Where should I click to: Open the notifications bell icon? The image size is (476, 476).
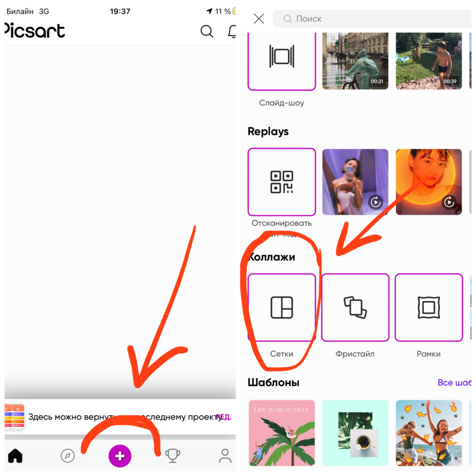point(232,31)
